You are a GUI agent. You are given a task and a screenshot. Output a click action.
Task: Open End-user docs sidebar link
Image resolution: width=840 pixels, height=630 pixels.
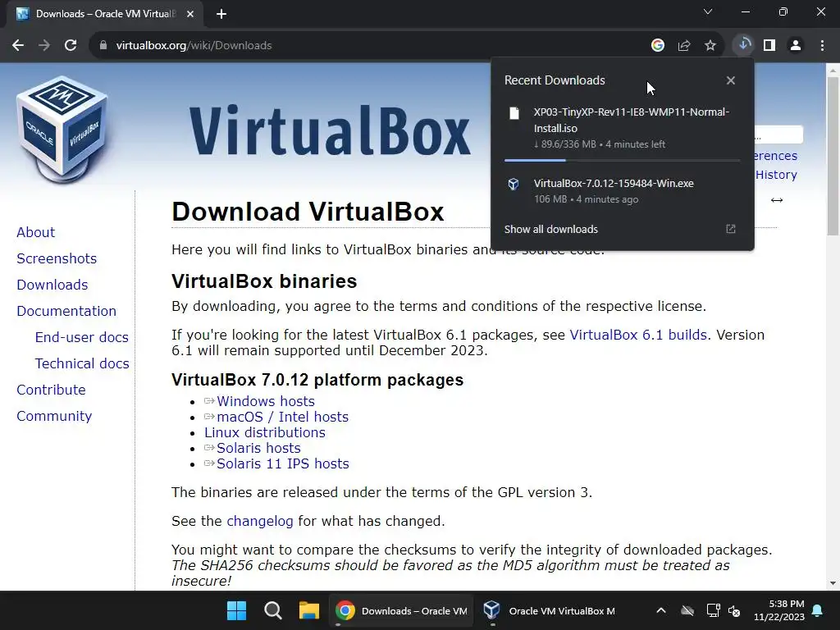tap(82, 337)
